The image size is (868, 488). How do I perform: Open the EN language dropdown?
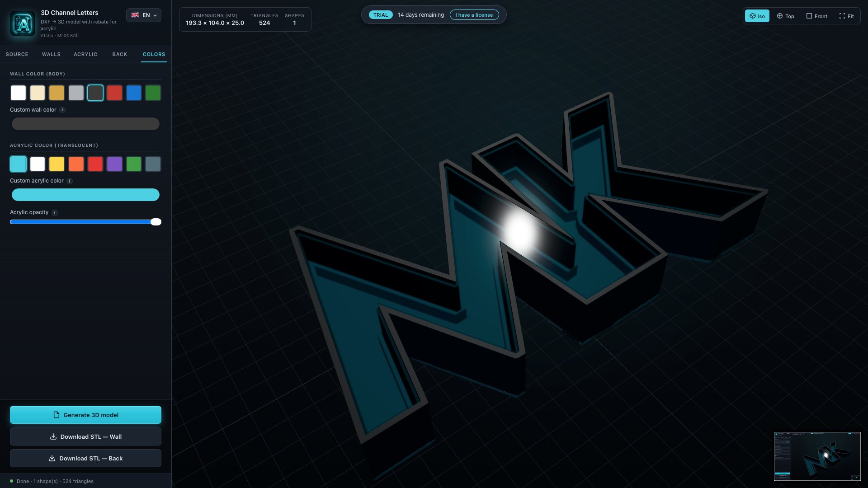[x=144, y=15]
